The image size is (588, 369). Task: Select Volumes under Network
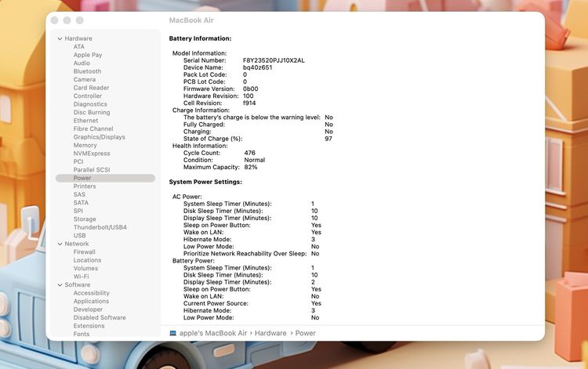(85, 269)
